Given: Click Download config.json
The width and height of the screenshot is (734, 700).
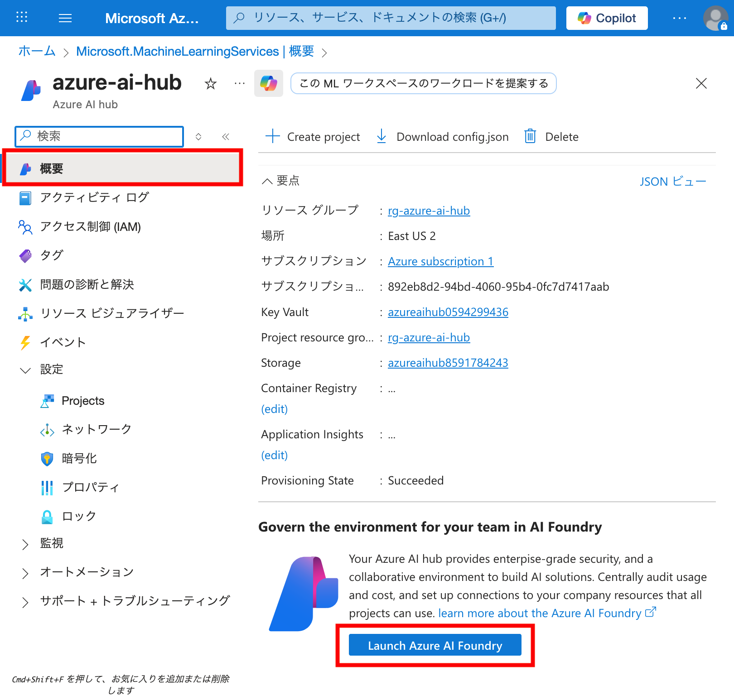Looking at the screenshot, I should [442, 136].
